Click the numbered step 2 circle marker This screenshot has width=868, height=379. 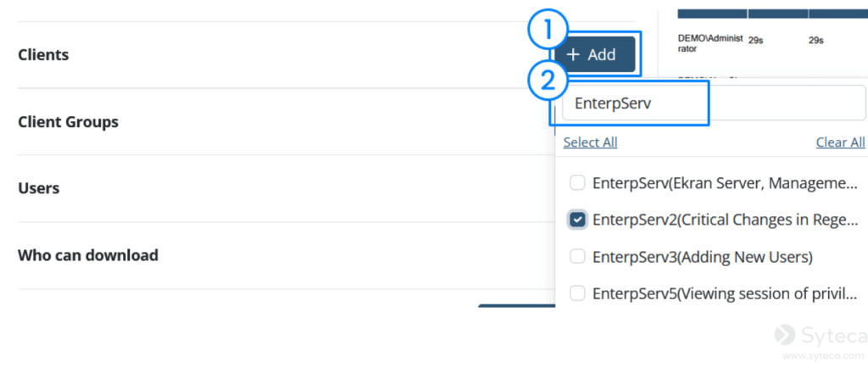(547, 81)
